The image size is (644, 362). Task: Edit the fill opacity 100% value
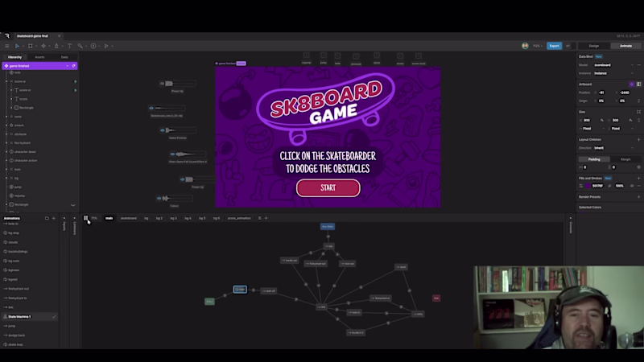619,186
